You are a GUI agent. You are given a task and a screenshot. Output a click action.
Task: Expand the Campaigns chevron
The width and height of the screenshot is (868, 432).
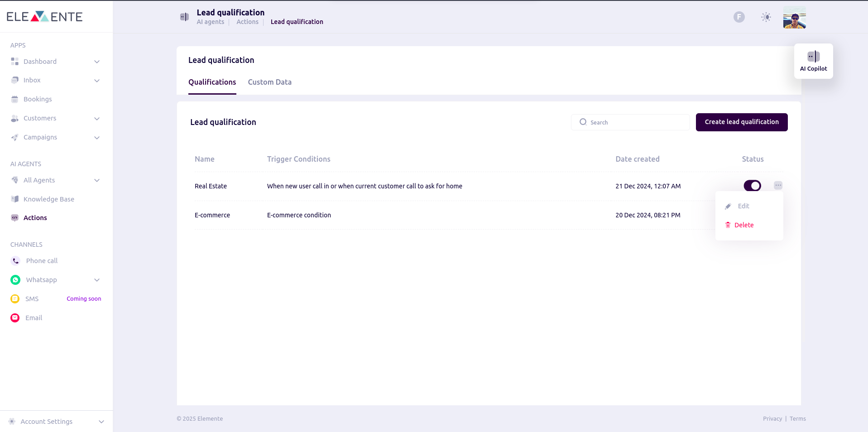(x=97, y=138)
